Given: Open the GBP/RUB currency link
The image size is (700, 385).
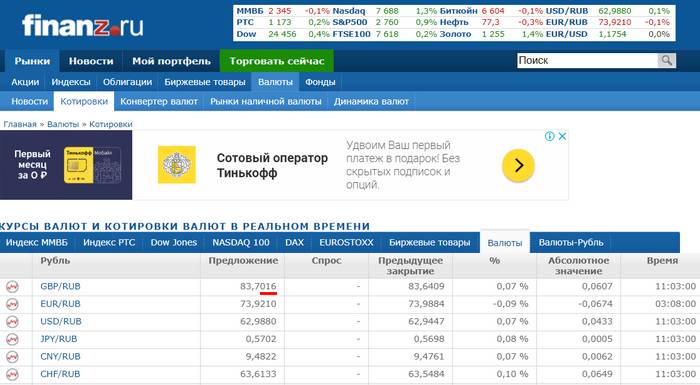Looking at the screenshot, I should coord(60,286).
